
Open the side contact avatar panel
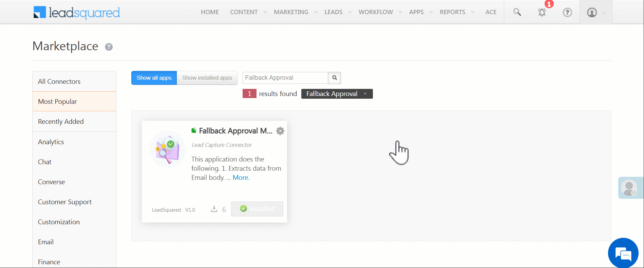pyautogui.click(x=631, y=188)
